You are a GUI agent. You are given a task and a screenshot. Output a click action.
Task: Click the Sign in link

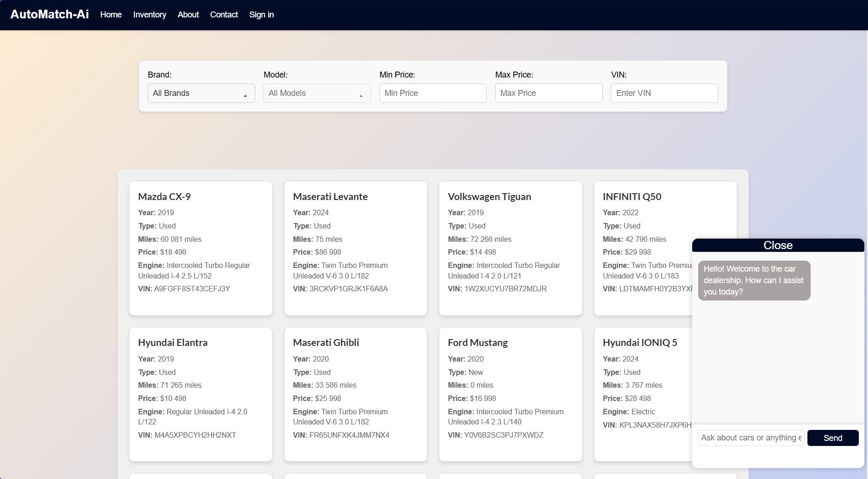point(262,15)
